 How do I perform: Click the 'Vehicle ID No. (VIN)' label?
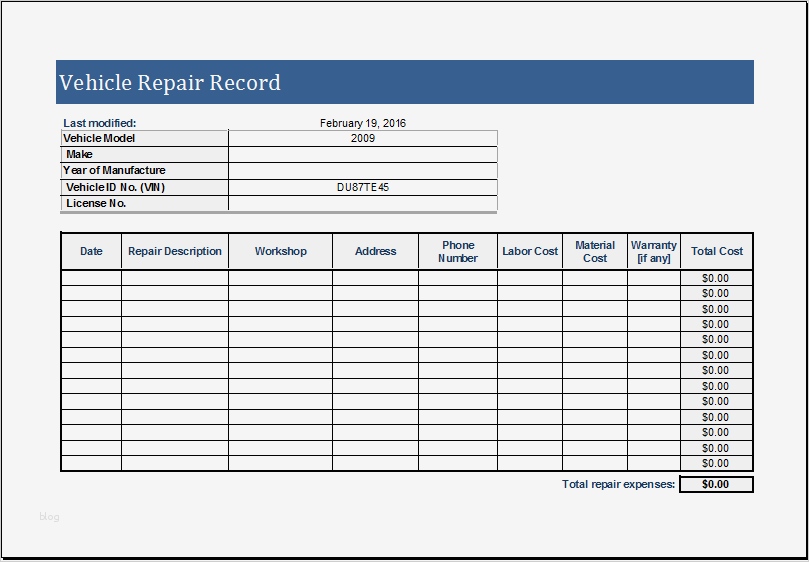[116, 187]
